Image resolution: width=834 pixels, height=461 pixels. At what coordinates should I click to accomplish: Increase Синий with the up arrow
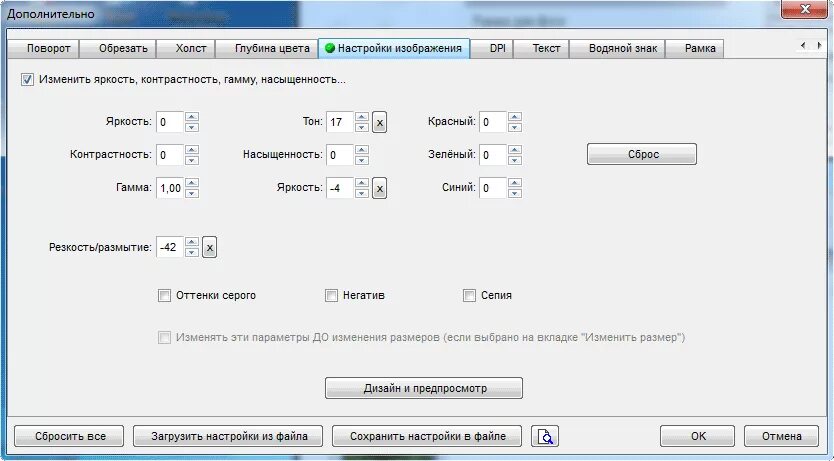click(x=514, y=183)
